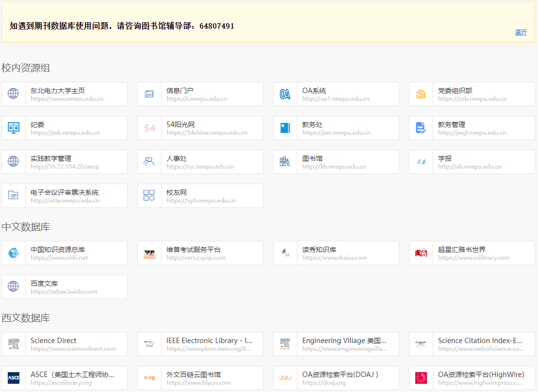
Task: Click the Engineering Village 美国 title text
Action: [344, 341]
